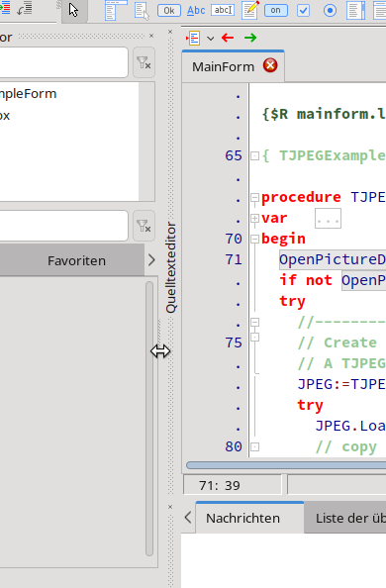Click the '// Create' comment text
Viewport: 386px width, 588px height.
click(x=338, y=343)
